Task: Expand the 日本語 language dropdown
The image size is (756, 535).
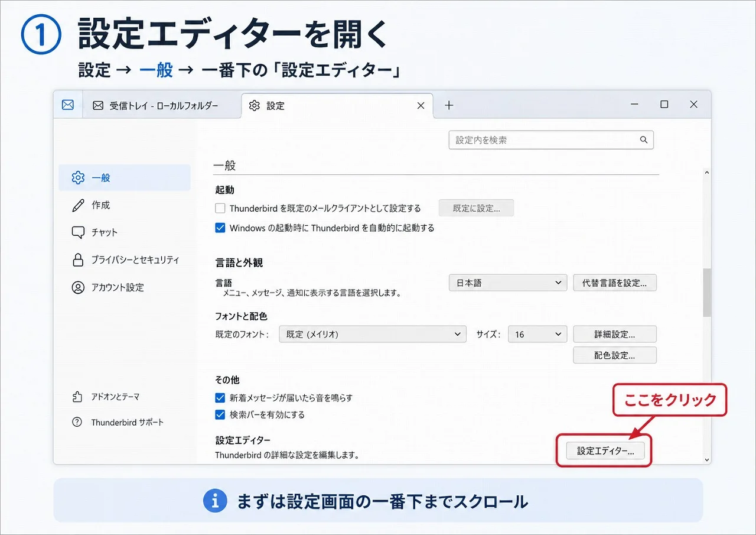Action: (508, 283)
